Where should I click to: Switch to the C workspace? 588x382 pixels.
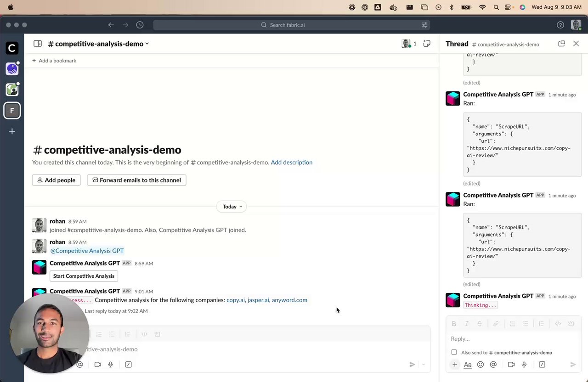(12, 48)
